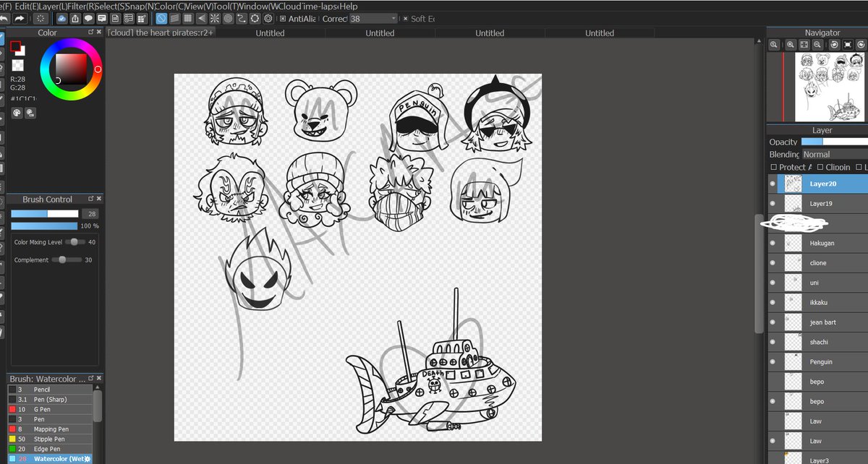Click Navigator zoom out magnifier
868x464 pixels.
coord(817,45)
